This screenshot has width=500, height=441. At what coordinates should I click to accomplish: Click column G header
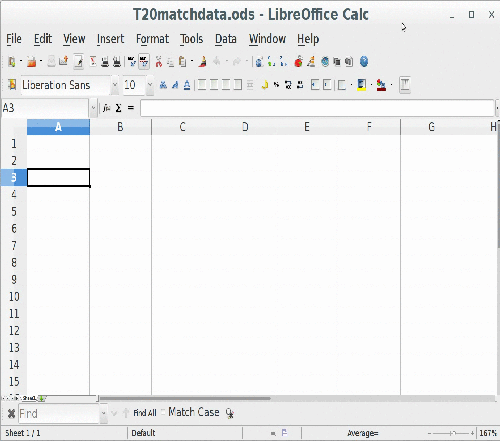431,127
